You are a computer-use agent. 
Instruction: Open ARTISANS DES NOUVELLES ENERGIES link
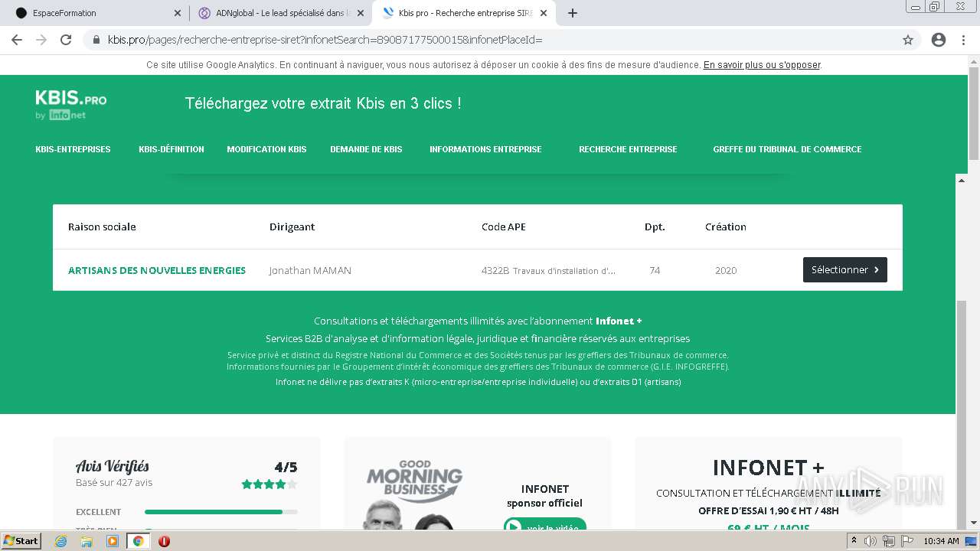point(157,270)
